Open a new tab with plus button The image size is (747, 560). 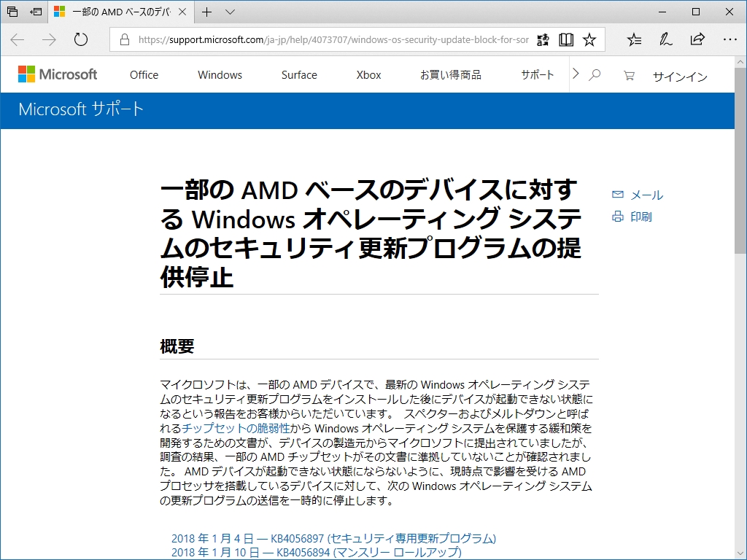[207, 12]
